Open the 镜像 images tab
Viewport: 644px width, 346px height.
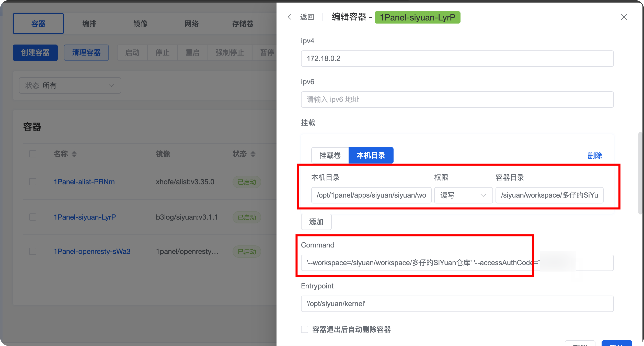tap(140, 24)
